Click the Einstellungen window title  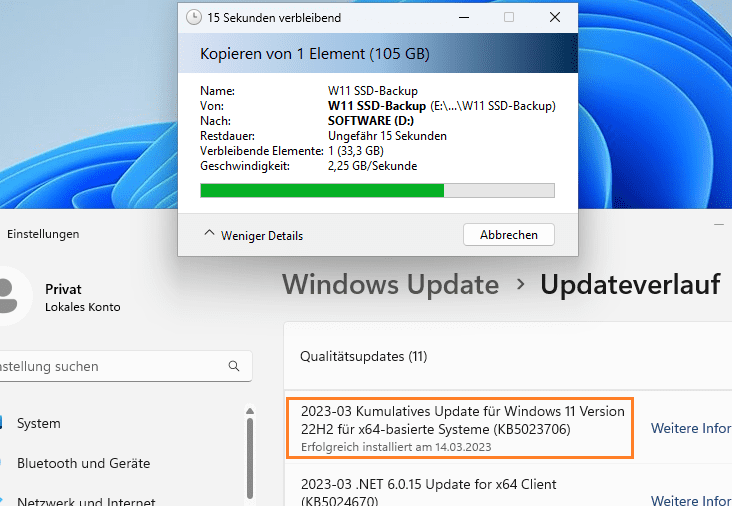43,234
